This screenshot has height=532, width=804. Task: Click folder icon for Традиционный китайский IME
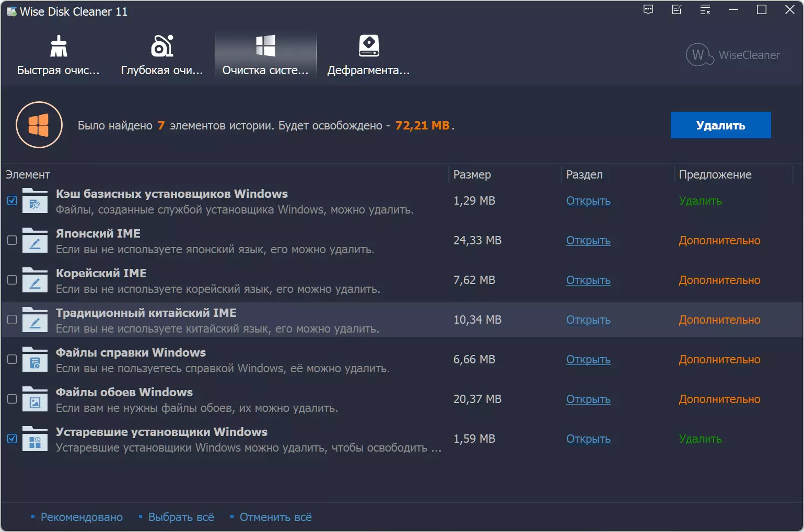(35, 320)
